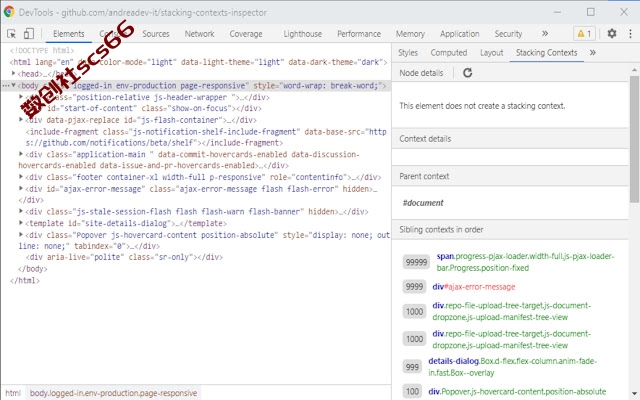Maximize the DevTools window

pyautogui.click(x=591, y=12)
